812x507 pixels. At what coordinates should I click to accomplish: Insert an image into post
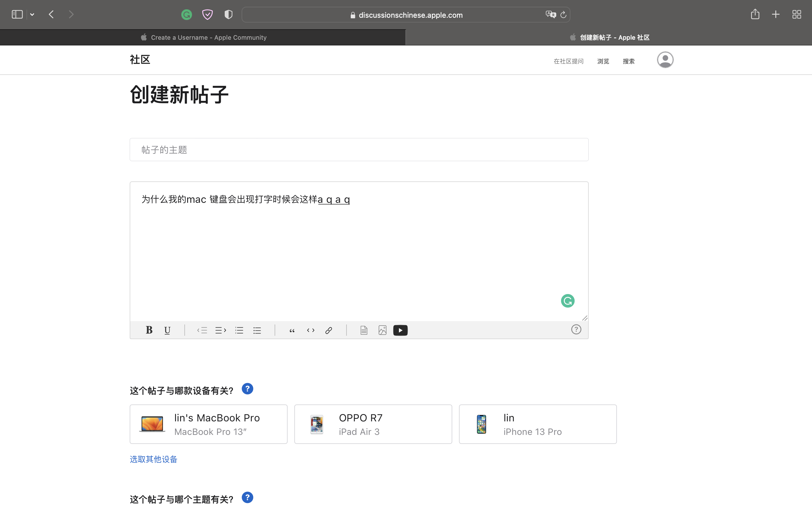click(x=382, y=330)
